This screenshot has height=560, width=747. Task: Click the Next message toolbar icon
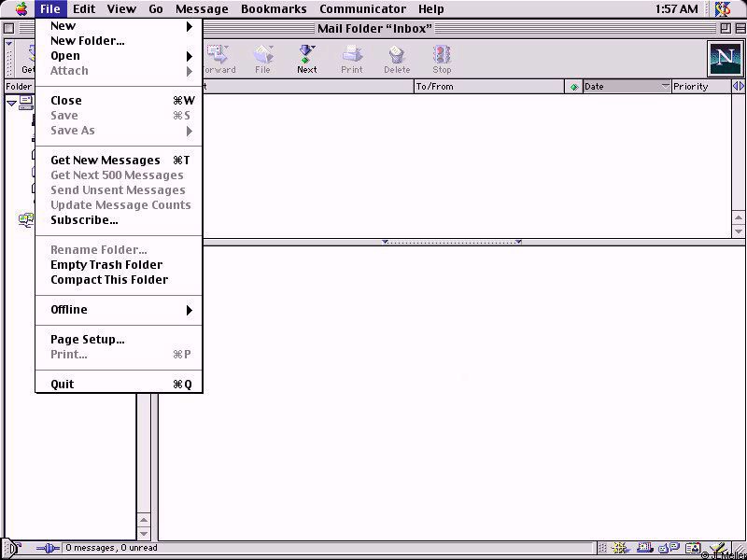click(x=306, y=59)
